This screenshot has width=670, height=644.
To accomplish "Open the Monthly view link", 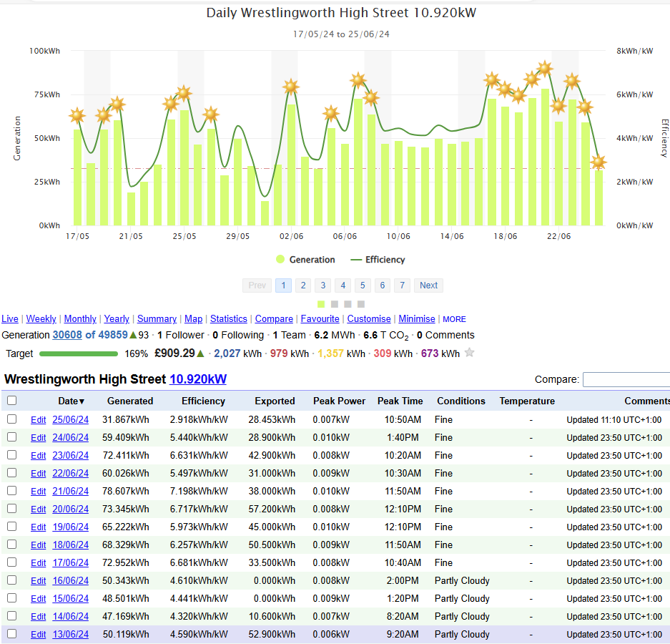I will (80, 319).
